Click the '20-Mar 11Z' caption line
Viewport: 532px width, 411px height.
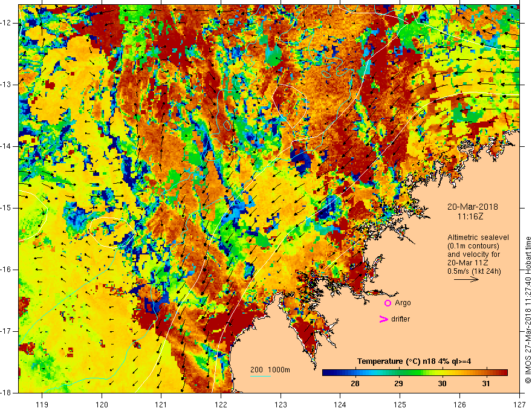coord(468,263)
